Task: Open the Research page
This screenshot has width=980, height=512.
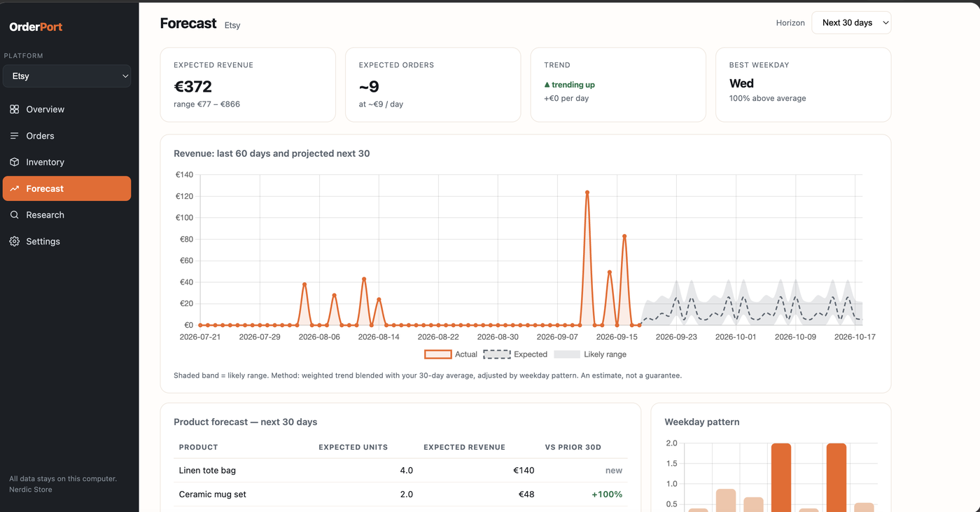Action: (66, 215)
